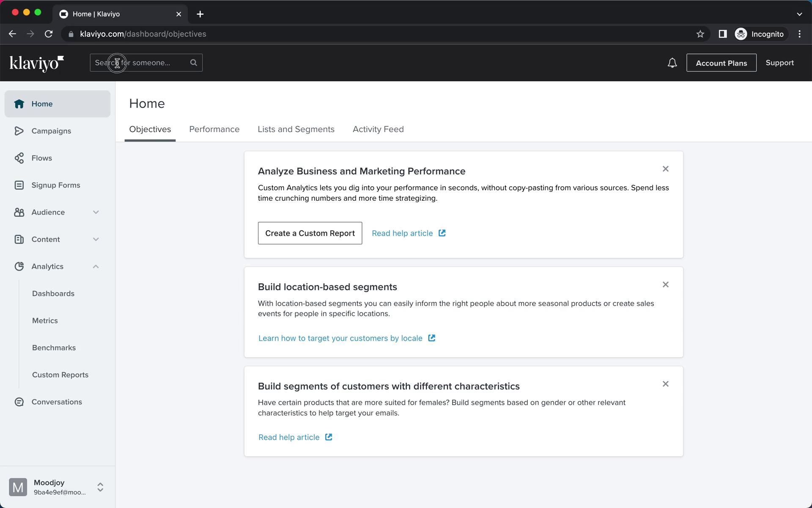Dismiss the customer characteristics segments card

[665, 384]
